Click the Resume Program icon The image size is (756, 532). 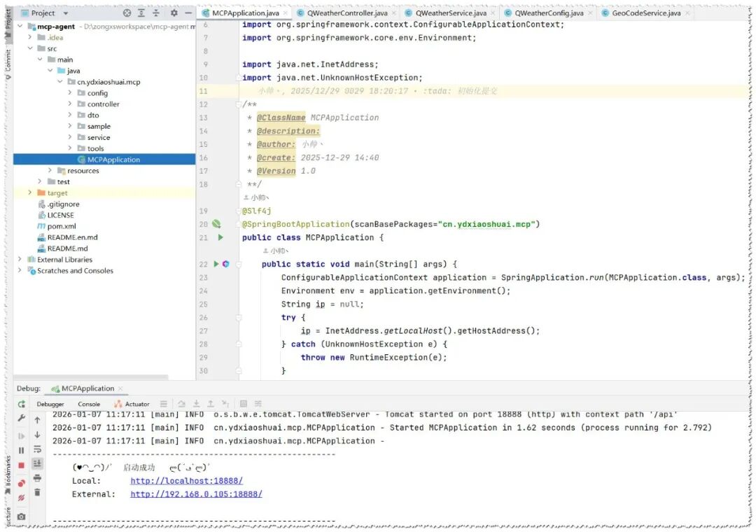point(21,436)
